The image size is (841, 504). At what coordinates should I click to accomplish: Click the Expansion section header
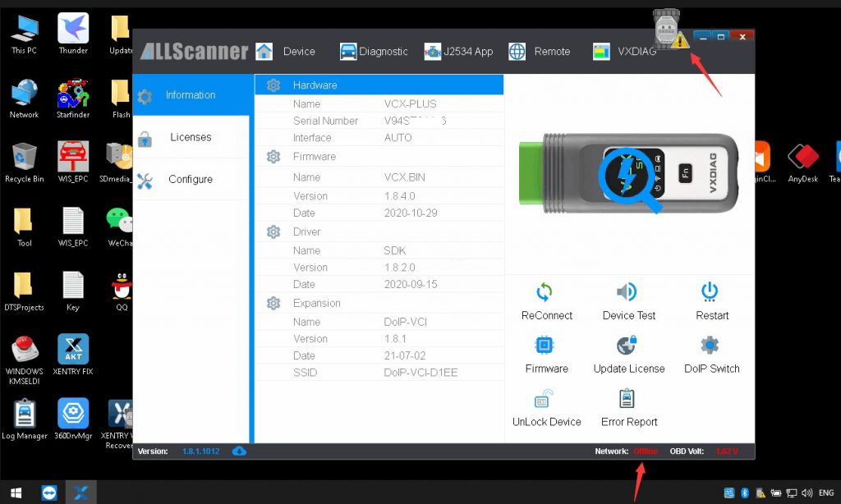coord(379,303)
